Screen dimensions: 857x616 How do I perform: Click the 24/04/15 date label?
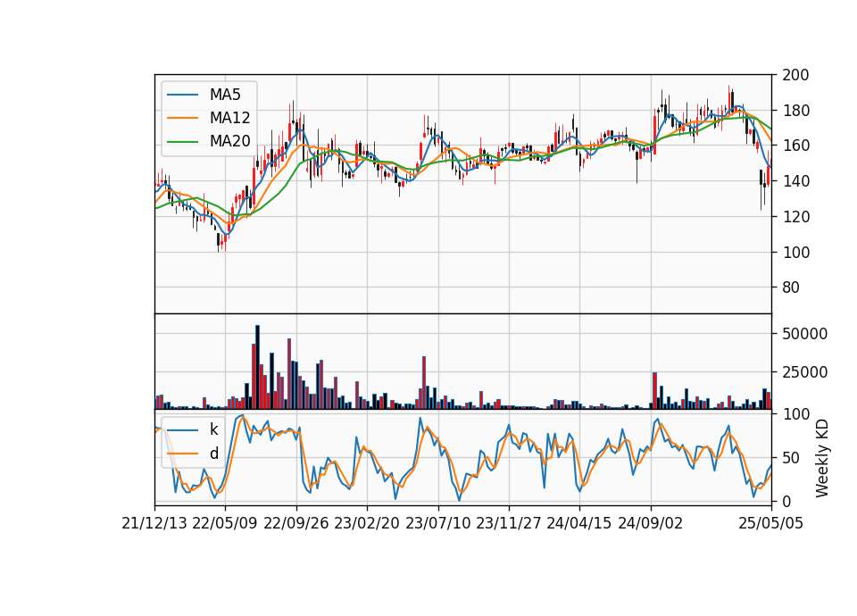579,524
